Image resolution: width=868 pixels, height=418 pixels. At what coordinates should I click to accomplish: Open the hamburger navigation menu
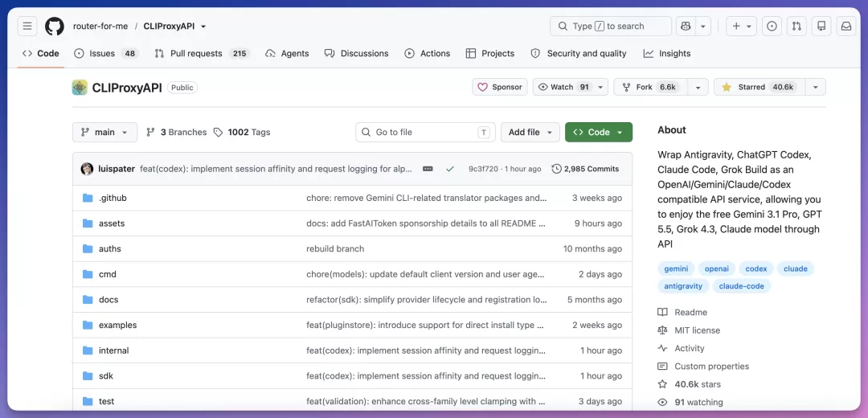tap(27, 26)
